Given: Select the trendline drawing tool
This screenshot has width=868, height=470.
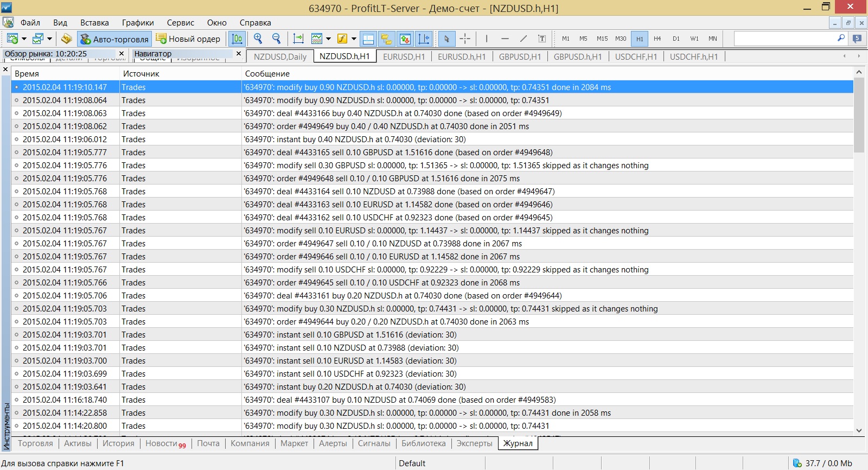Looking at the screenshot, I should [523, 39].
